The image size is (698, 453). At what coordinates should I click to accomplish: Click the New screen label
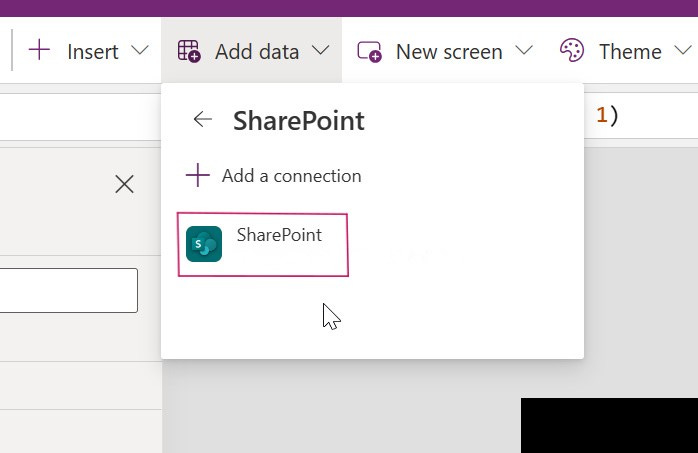(449, 52)
